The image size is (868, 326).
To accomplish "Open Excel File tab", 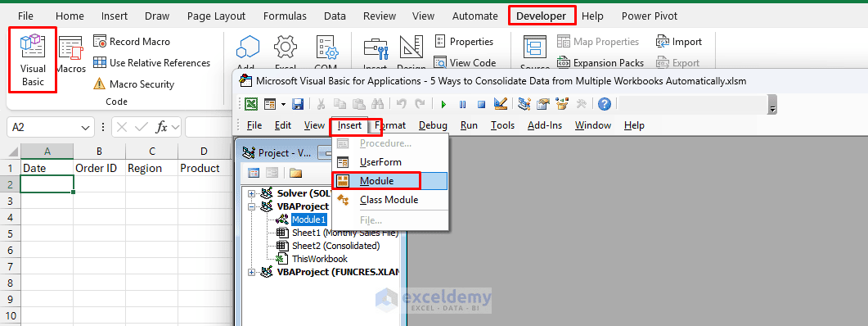I will coord(25,16).
